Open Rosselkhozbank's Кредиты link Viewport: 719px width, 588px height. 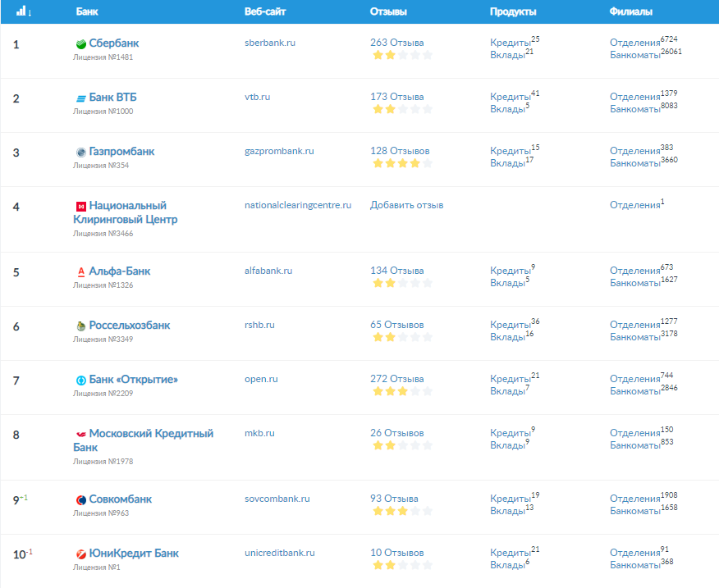click(511, 325)
